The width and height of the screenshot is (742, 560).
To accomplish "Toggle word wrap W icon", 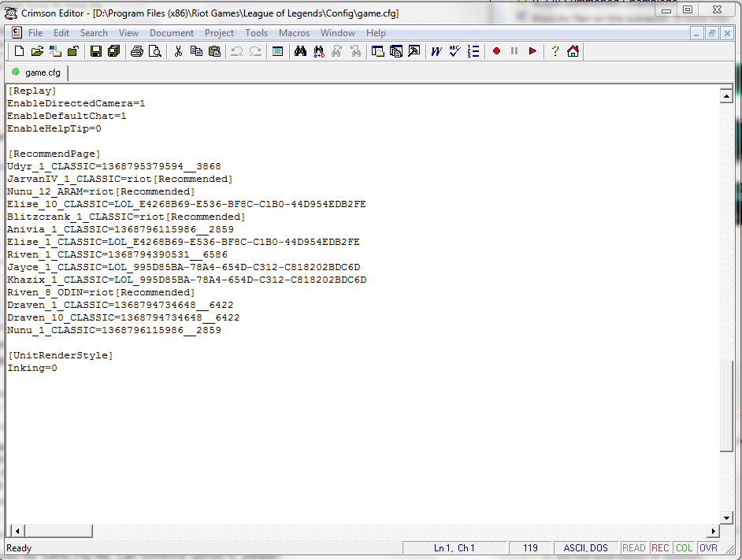I will coord(436,51).
